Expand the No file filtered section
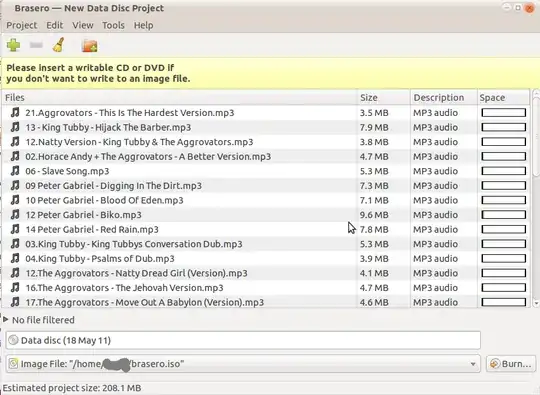This screenshot has width=540, height=395. pyautogui.click(x=6, y=320)
